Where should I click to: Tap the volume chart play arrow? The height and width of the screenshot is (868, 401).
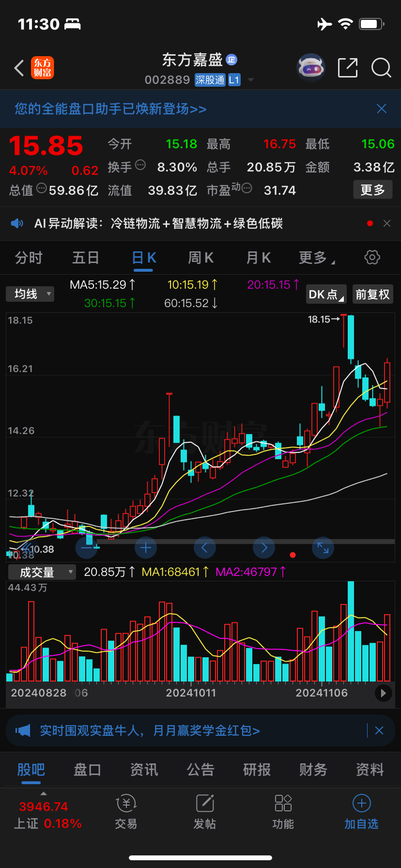[383, 693]
